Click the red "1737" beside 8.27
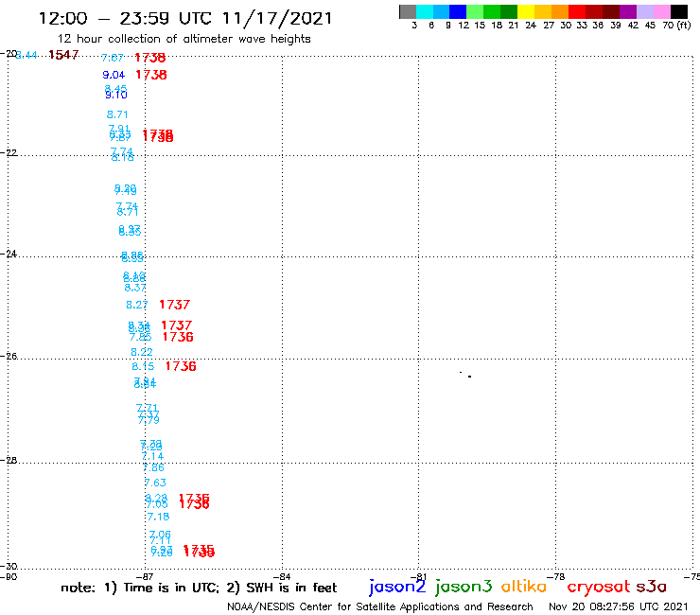This screenshot has width=700, height=615. [x=175, y=305]
